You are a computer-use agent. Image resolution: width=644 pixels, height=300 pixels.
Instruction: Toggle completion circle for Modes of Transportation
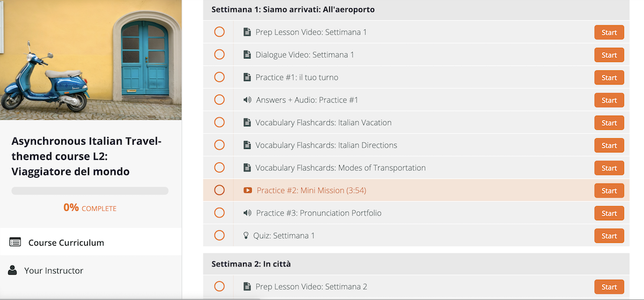[219, 168]
